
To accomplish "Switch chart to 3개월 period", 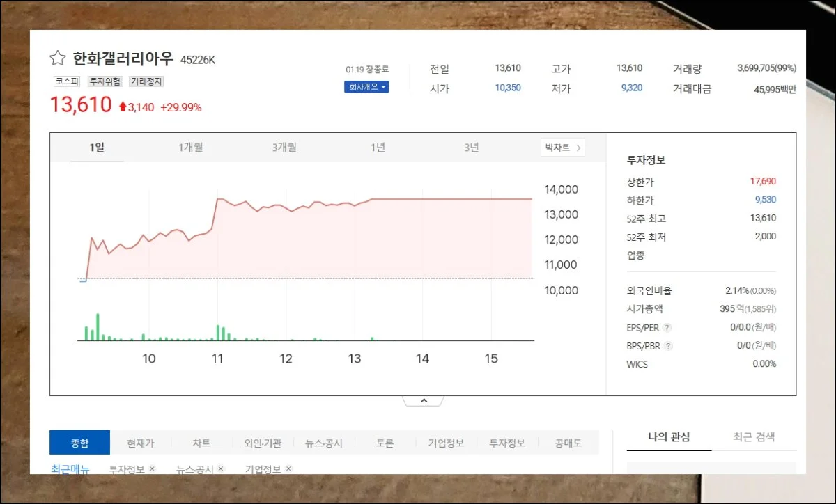I will (x=284, y=148).
